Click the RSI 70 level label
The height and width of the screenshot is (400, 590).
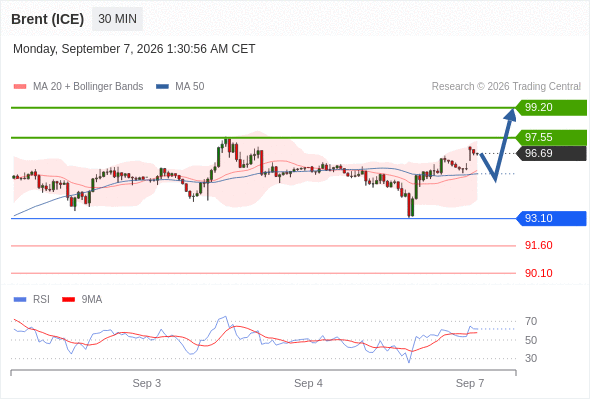pyautogui.click(x=531, y=321)
